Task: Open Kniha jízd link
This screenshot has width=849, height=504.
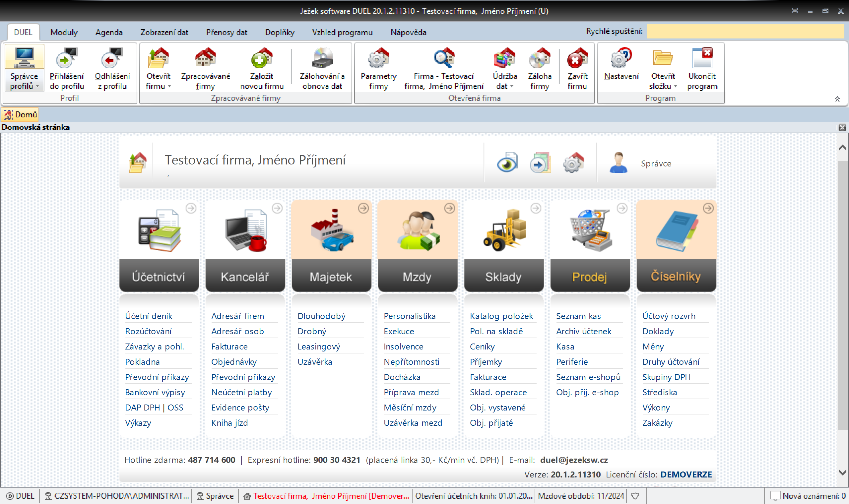Action: click(229, 423)
